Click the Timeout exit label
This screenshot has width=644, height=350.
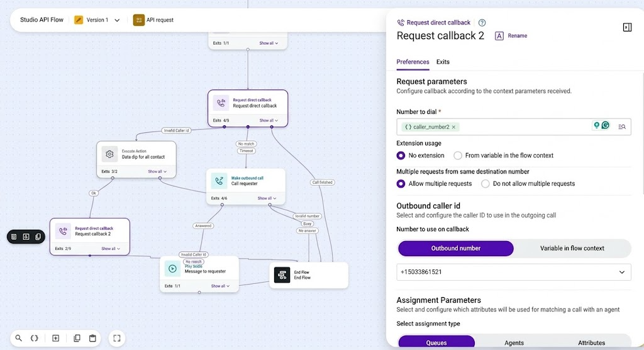[x=246, y=151]
